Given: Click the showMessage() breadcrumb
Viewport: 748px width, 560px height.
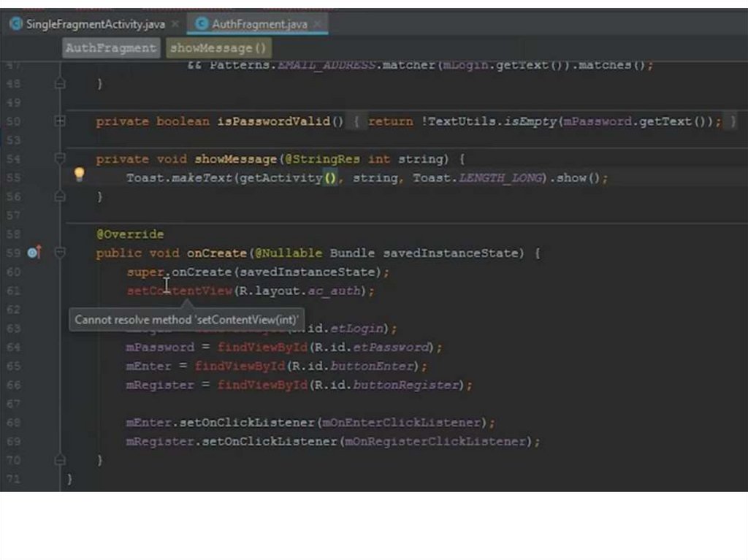Looking at the screenshot, I should (x=218, y=48).
